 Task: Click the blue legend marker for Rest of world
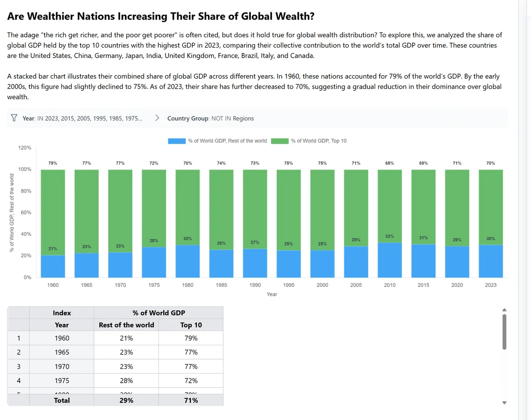(x=177, y=140)
